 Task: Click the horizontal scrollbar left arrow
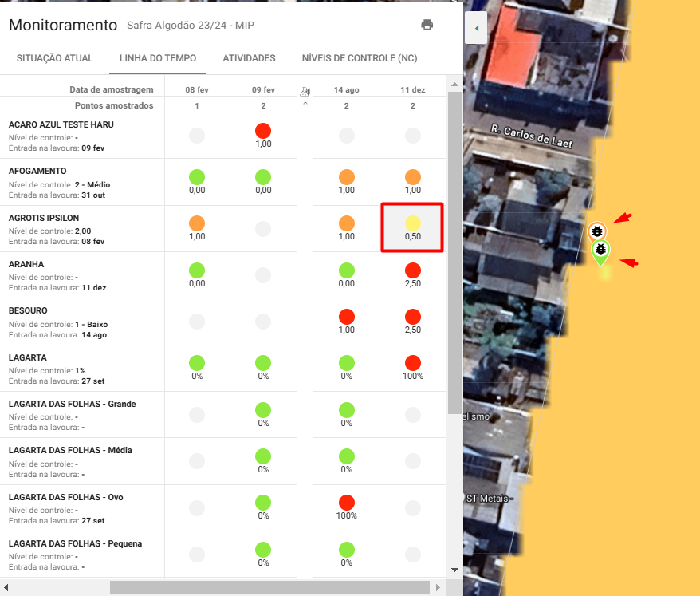click(8, 587)
